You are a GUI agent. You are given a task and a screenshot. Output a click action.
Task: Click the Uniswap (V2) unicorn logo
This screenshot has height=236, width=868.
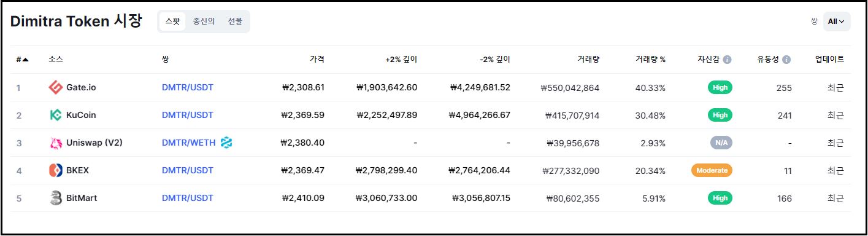(x=56, y=143)
